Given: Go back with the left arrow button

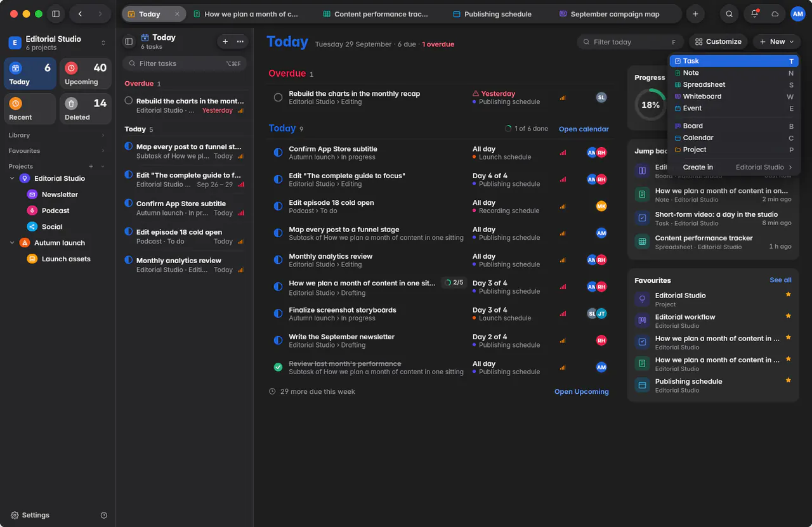Looking at the screenshot, I should pos(80,14).
